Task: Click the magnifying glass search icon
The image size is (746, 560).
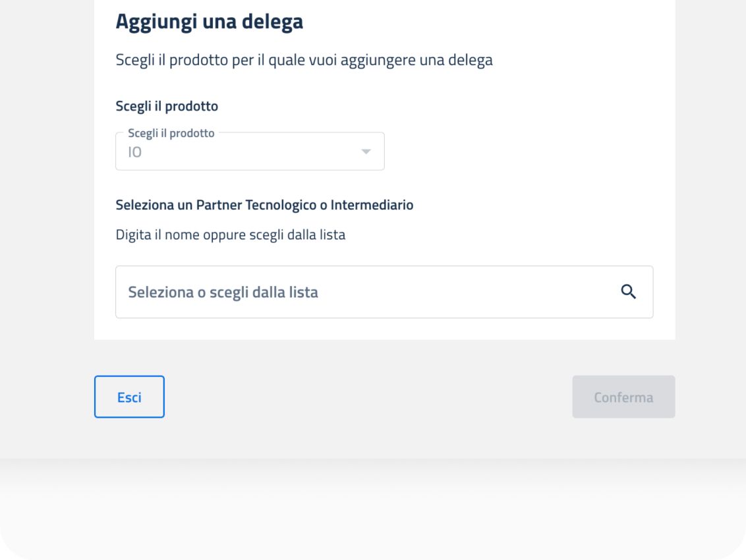Action: (629, 292)
